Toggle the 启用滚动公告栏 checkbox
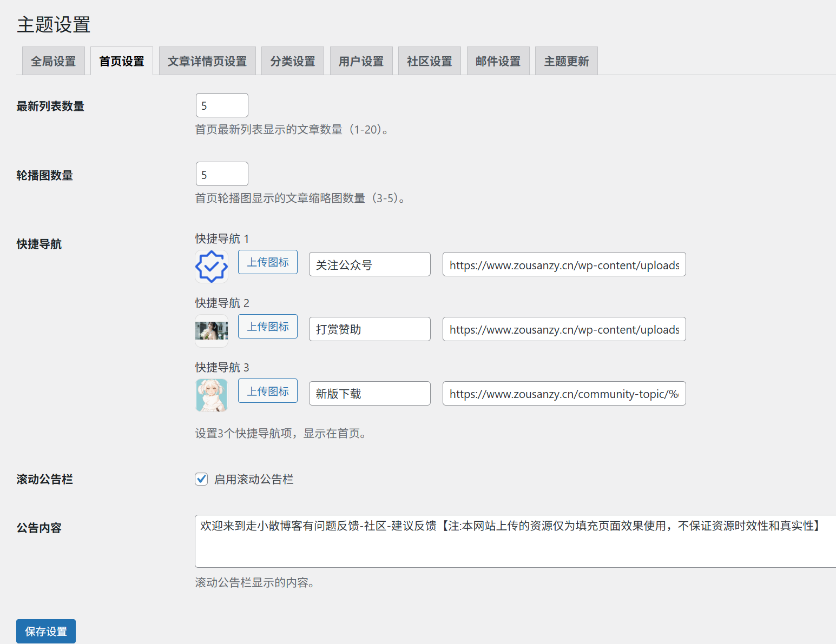The height and width of the screenshot is (644, 836). tap(201, 479)
